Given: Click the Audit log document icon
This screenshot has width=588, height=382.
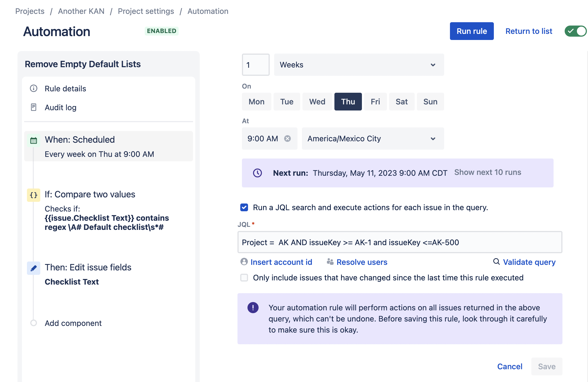Looking at the screenshot, I should click(x=34, y=107).
